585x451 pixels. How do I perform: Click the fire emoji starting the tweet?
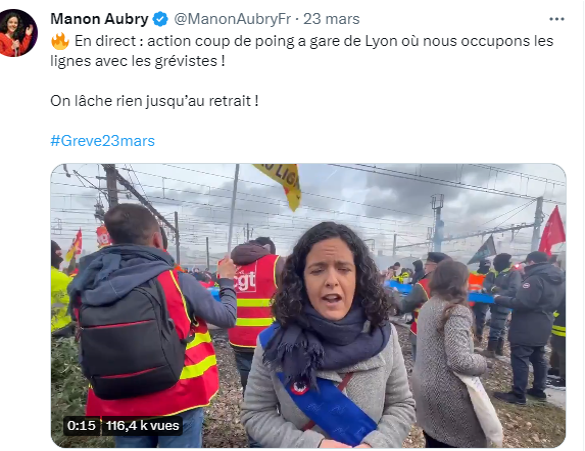tap(60, 41)
